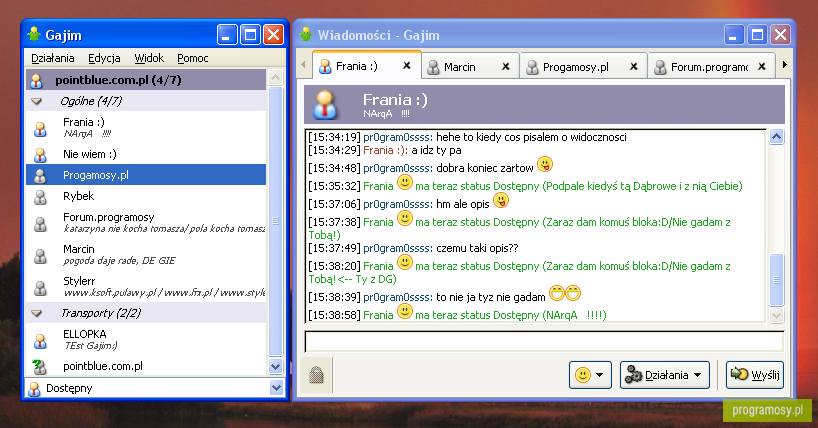Click the pointblue.com.pl account icon in header
The image size is (818, 428).
click(37, 81)
